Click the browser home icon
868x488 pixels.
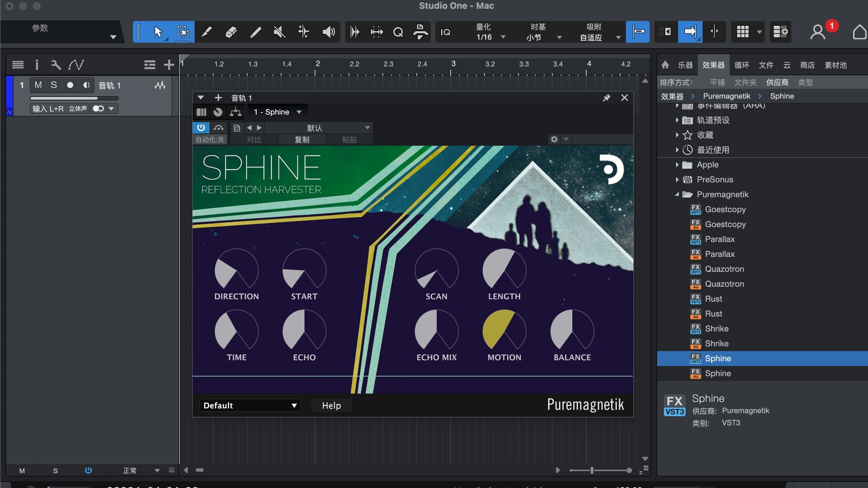[665, 65]
